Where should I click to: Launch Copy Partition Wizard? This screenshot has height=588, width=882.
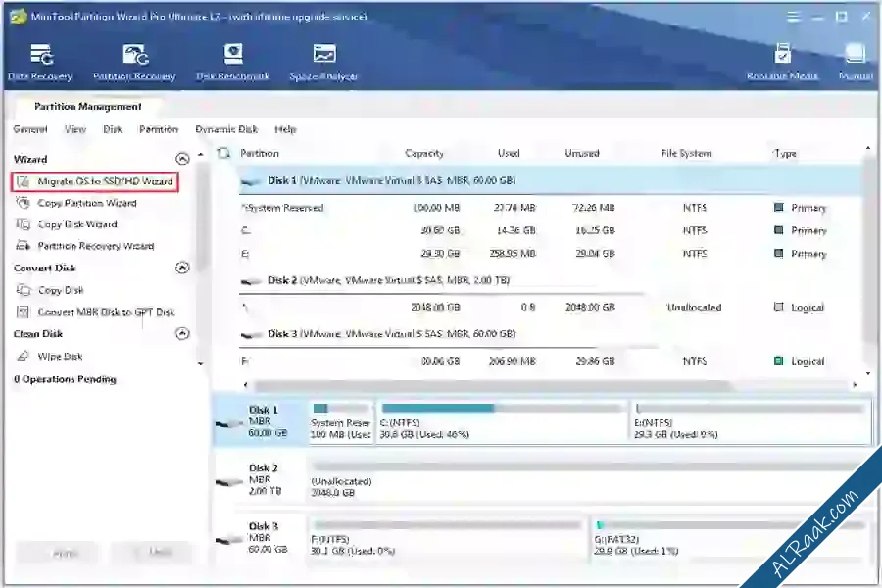tap(76, 203)
